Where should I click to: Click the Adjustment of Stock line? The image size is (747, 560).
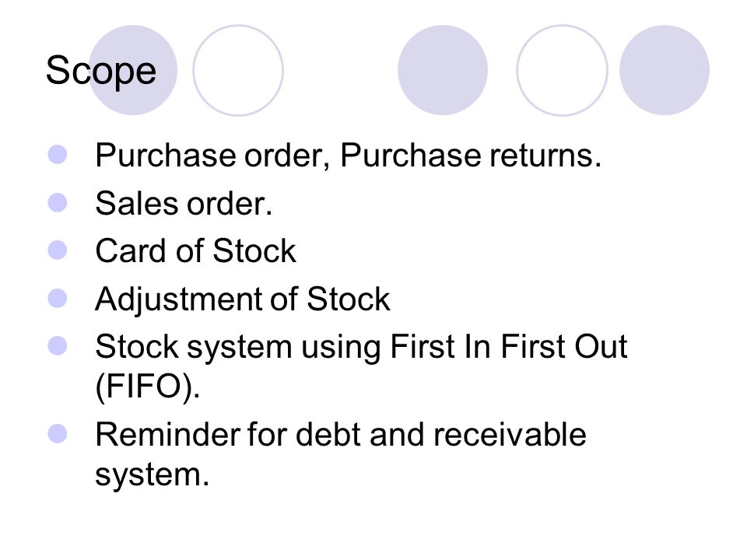[x=243, y=300]
